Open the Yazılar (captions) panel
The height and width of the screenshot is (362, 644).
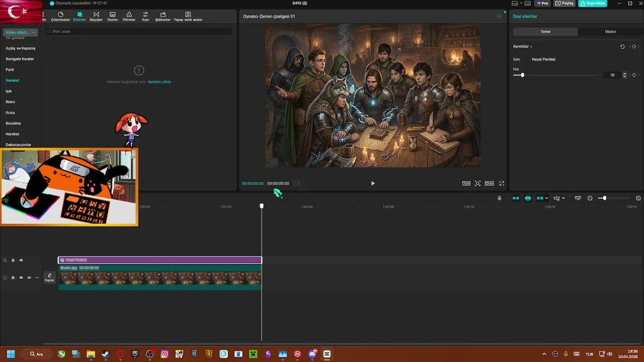click(x=112, y=17)
